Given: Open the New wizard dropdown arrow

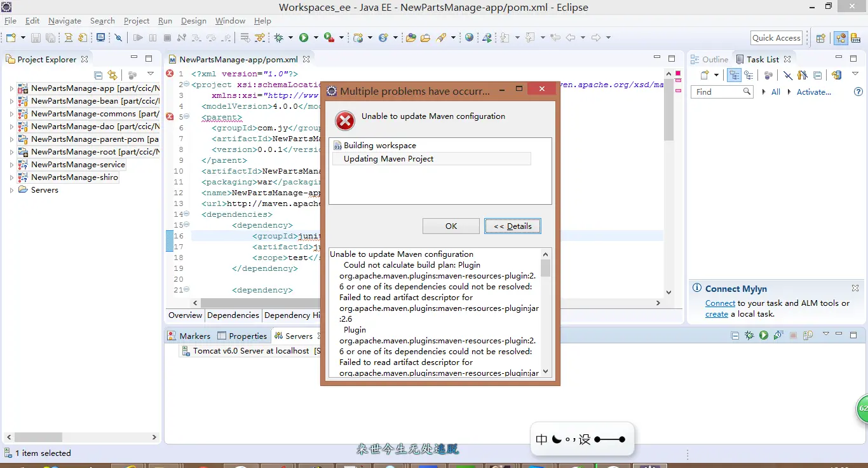Looking at the screenshot, I should (23, 38).
